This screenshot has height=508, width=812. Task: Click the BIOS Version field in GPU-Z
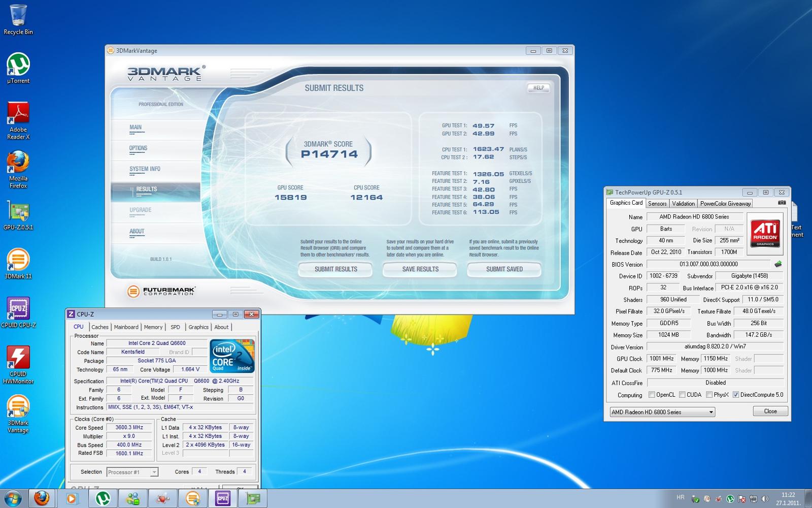(708, 264)
